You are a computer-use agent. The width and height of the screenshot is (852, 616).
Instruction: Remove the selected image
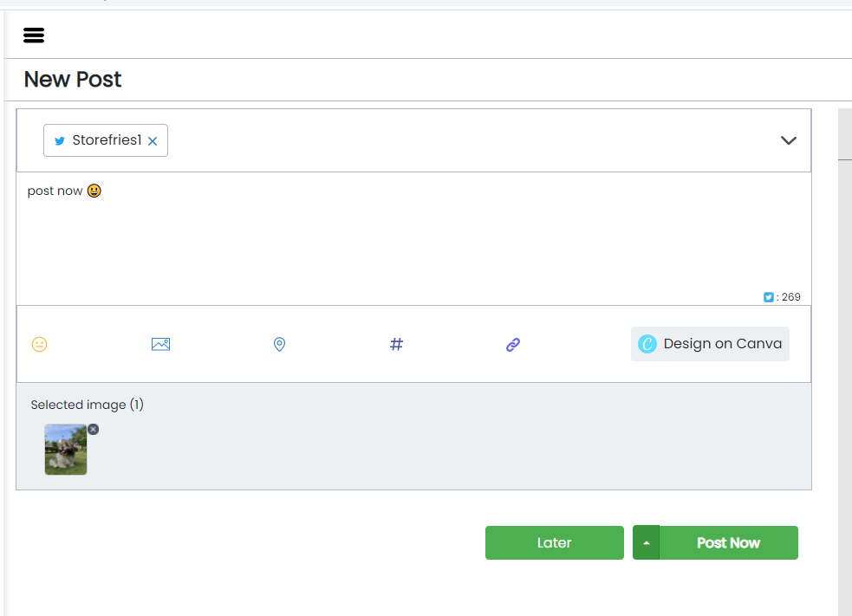pyautogui.click(x=94, y=429)
